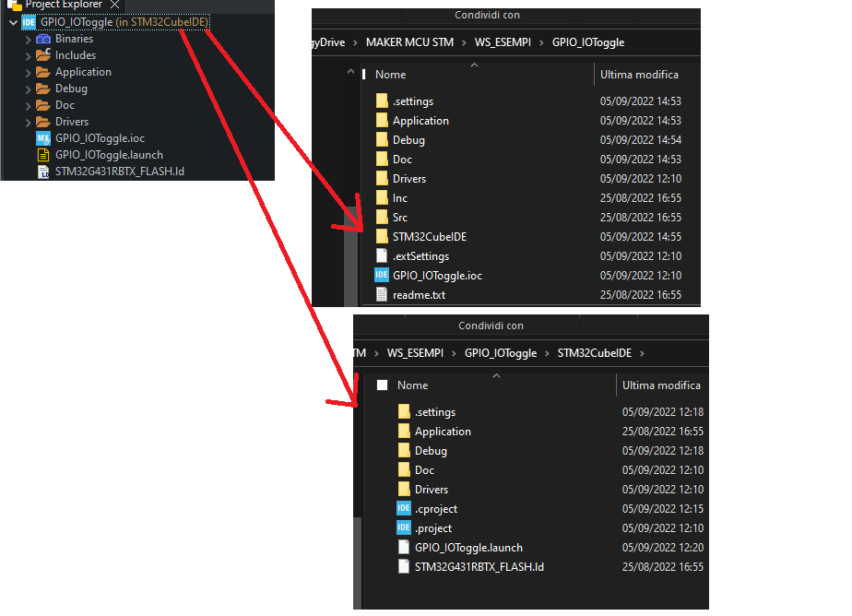Click the .project IDE icon

pos(404,527)
